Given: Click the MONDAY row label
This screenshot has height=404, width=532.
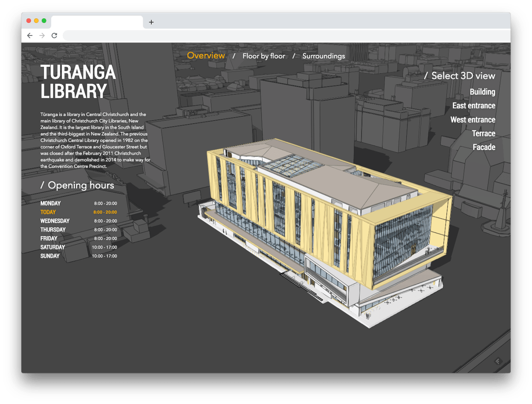Looking at the screenshot, I should [51, 203].
